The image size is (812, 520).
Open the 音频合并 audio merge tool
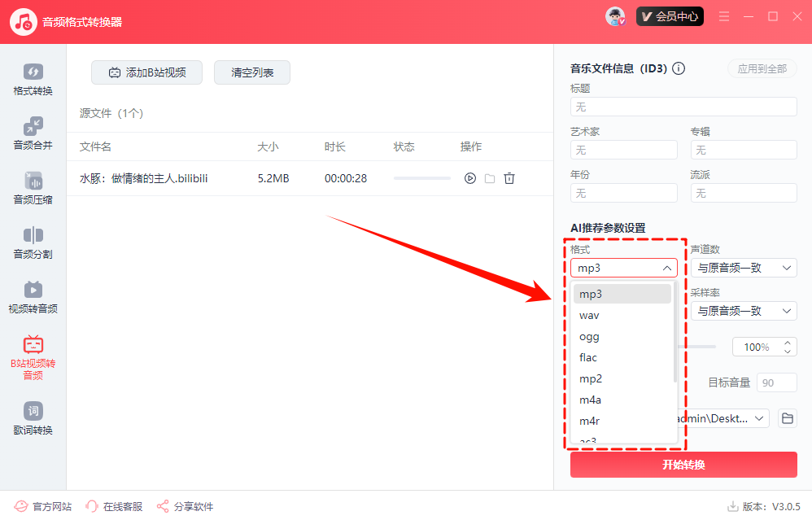(x=33, y=133)
